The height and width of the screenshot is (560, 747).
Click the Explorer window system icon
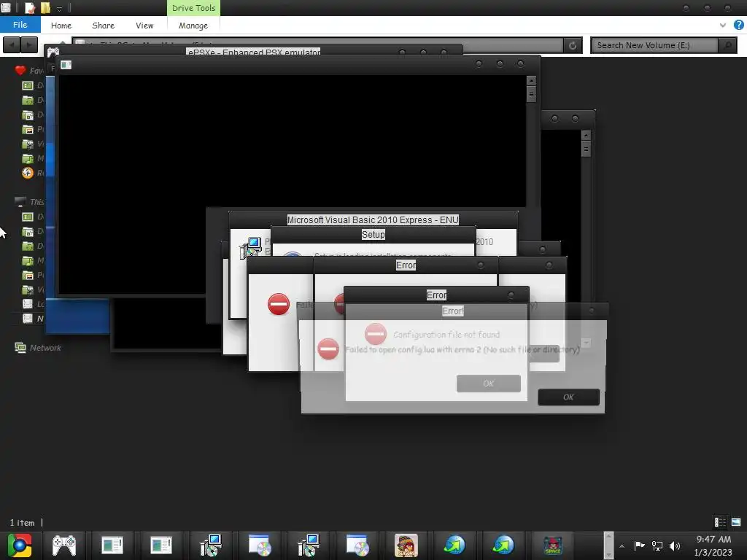[6, 7]
